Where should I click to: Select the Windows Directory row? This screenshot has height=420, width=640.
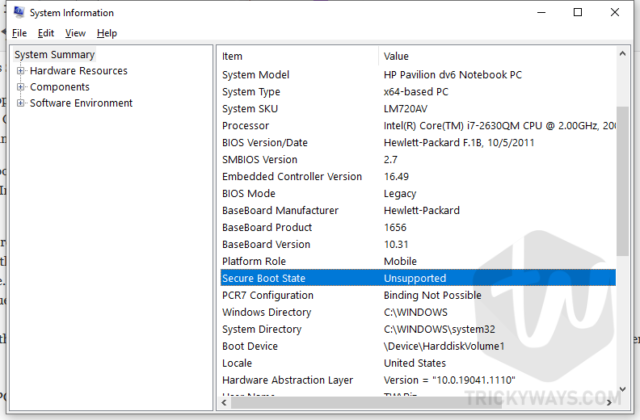pyautogui.click(x=418, y=312)
